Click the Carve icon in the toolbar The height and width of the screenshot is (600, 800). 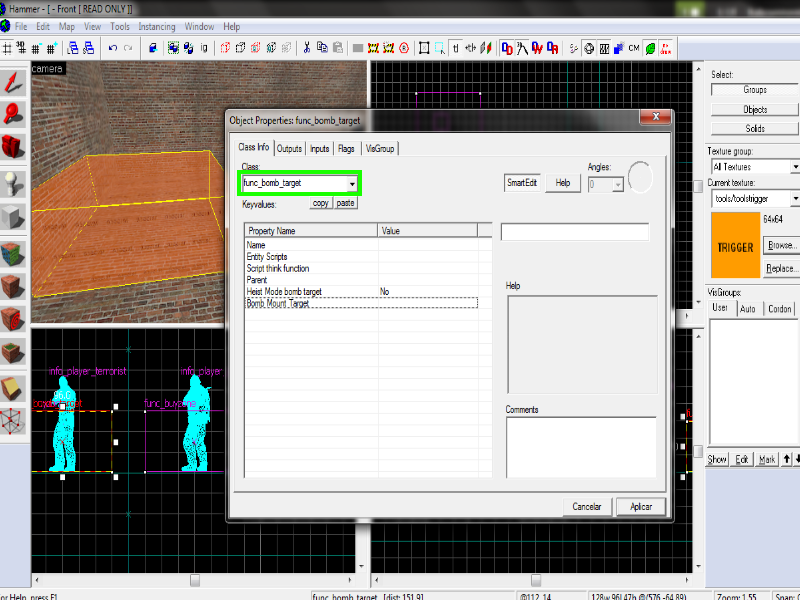(x=153, y=48)
